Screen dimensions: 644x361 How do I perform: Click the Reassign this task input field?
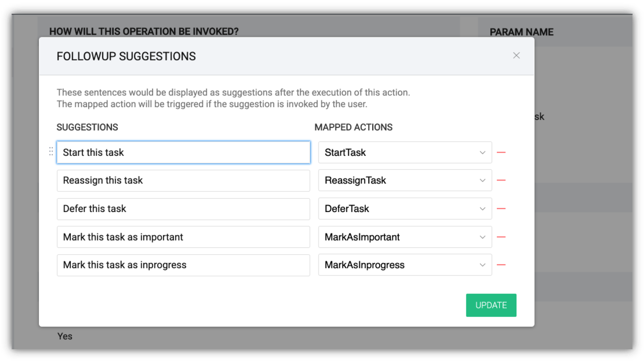[x=183, y=180]
